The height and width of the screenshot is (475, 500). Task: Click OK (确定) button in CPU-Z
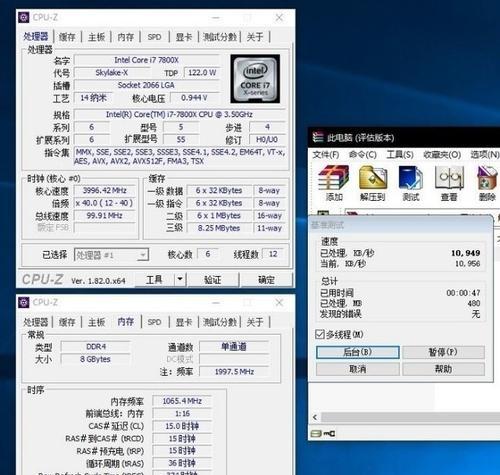pos(266,279)
